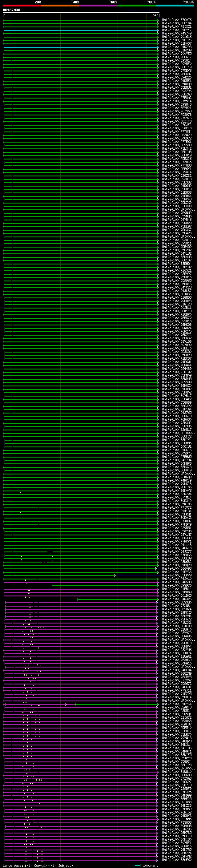Click the arrowhead ending the UniRef100_B3LPP9 alignment

tap(115, 575)
